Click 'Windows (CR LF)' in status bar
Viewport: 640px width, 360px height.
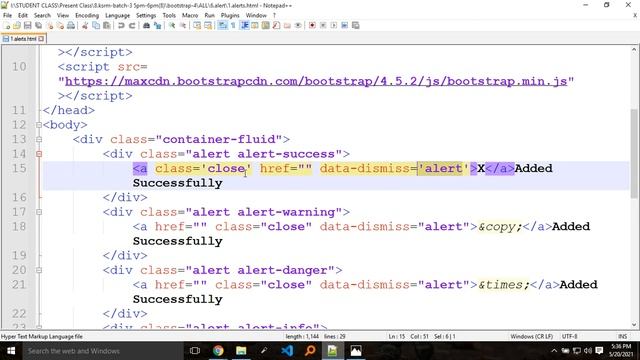[531, 336]
